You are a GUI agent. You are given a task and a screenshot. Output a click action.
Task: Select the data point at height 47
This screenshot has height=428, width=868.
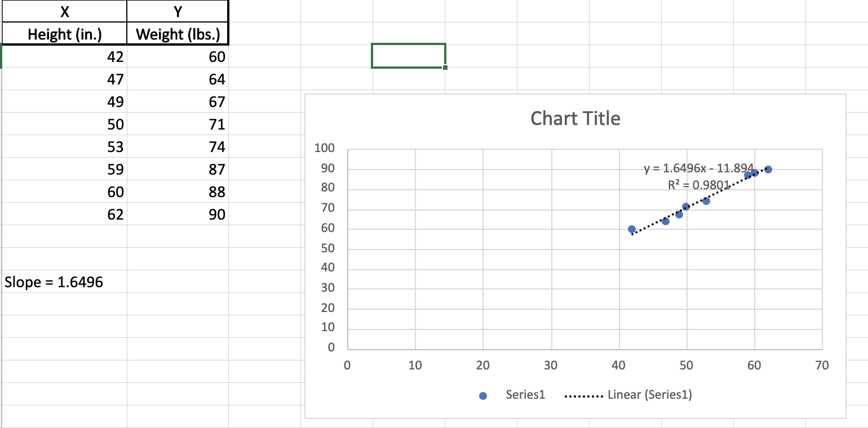tap(666, 221)
